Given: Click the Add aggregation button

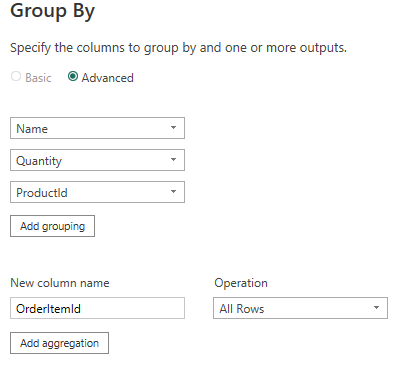Looking at the screenshot, I should [59, 343].
